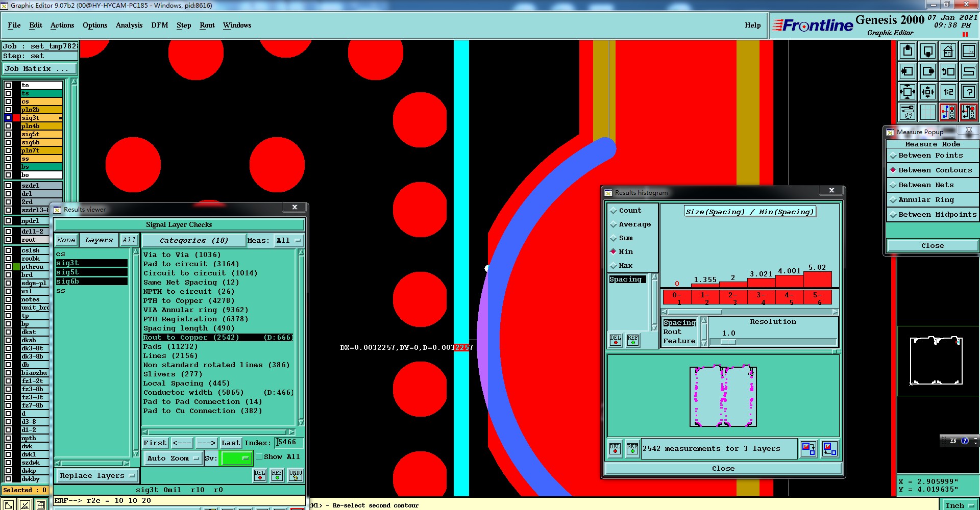The image size is (980, 510).
Task: Click the Rout to Copper (2542) category
Action: click(218, 338)
